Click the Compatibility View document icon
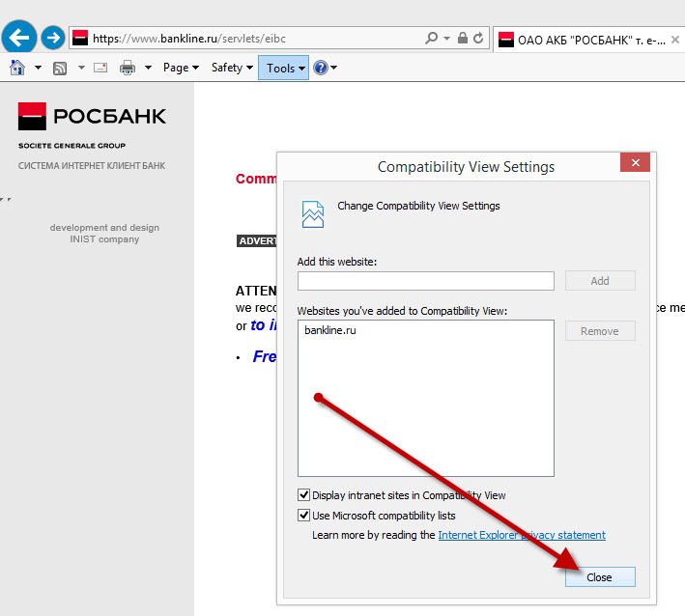Image resolution: width=685 pixels, height=616 pixels. point(313,214)
